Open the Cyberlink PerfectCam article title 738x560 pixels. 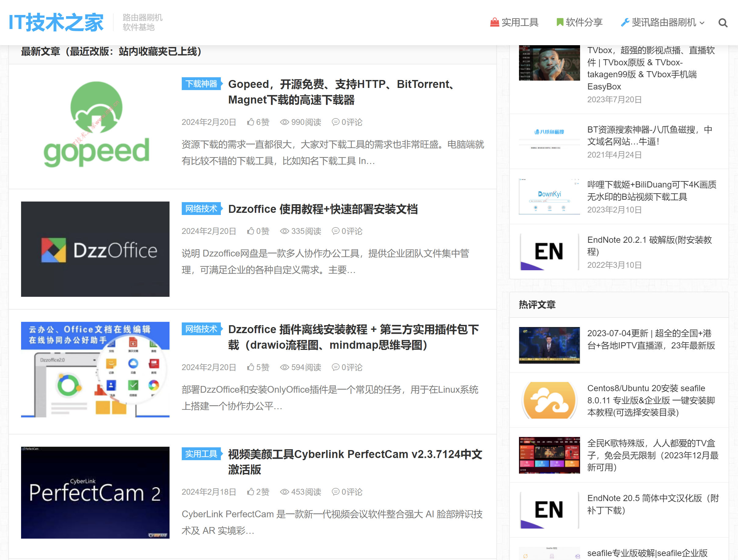[x=355, y=462]
